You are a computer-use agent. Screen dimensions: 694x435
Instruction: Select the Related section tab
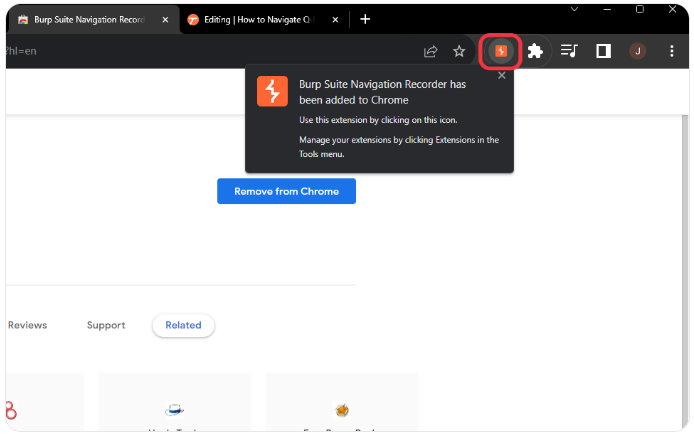[183, 325]
